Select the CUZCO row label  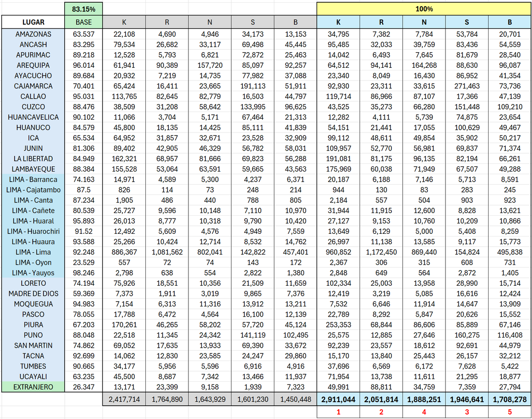click(33, 107)
